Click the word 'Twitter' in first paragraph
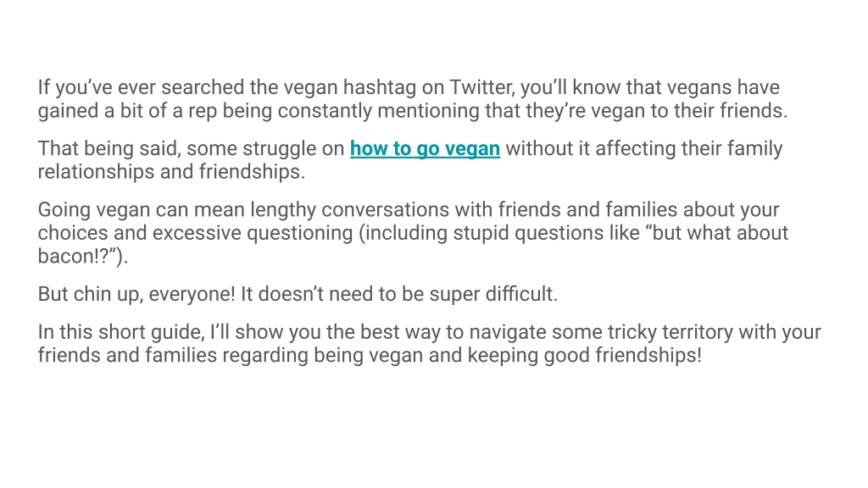Image resolution: width=868 pixels, height=488 pixels. 481,87
